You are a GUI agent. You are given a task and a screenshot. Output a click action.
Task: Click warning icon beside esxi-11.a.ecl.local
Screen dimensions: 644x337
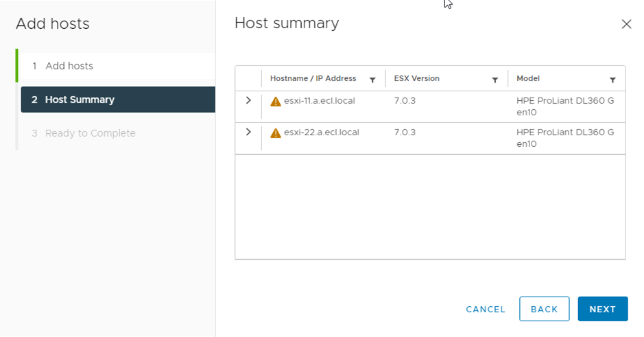[276, 102]
